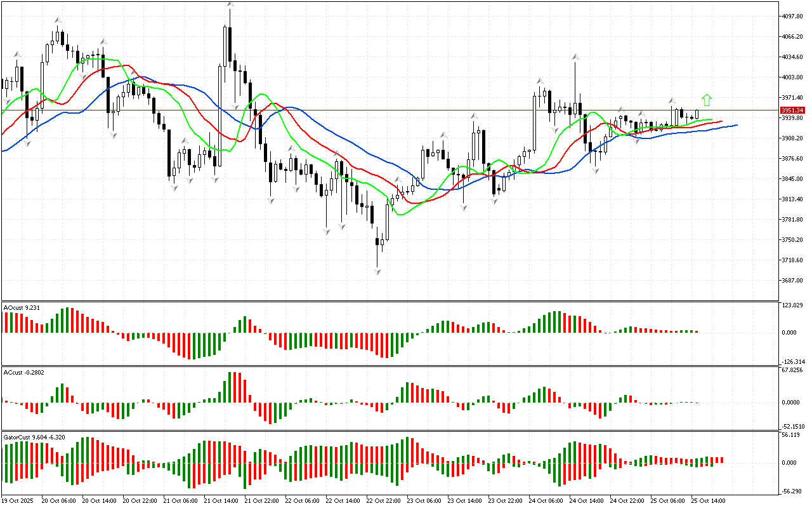Click the 123.029 value on AO scale
The image size is (812, 508).
click(793, 306)
